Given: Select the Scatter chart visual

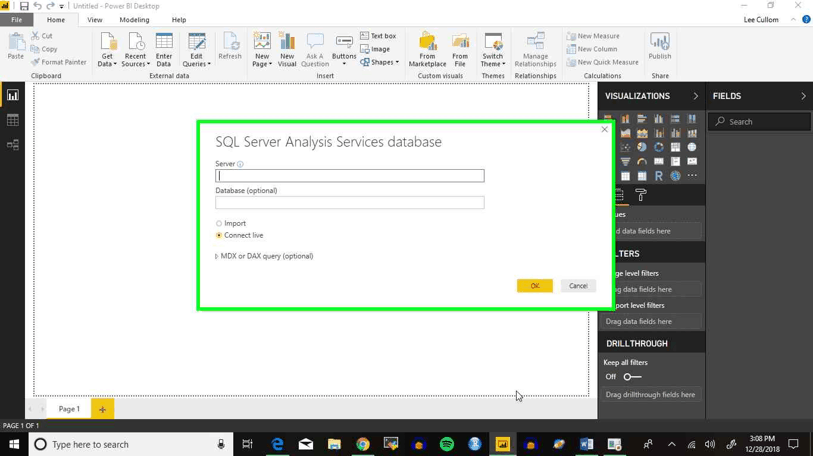Looking at the screenshot, I should click(625, 147).
